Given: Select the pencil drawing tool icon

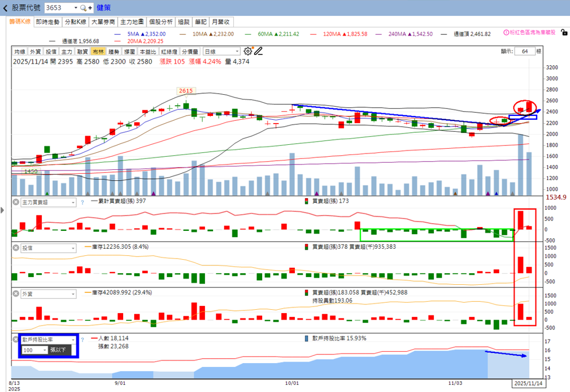Looking at the screenshot, I should 258,51.
